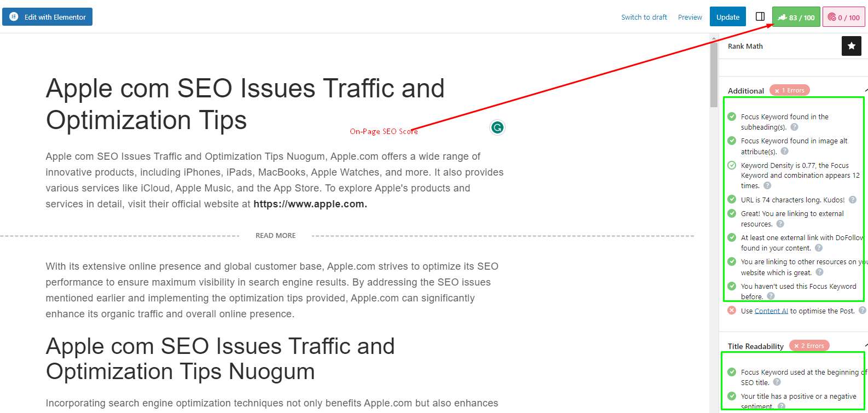Screen dimensions: 868x413
Task: Click the red error icon beside Use Content AI
Action: [x=732, y=310]
